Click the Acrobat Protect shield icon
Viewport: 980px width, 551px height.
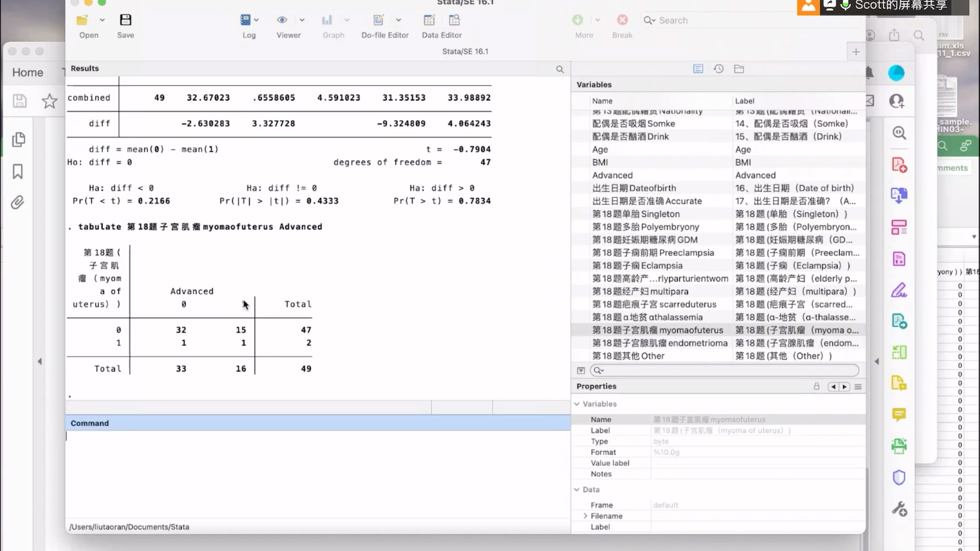click(x=899, y=478)
